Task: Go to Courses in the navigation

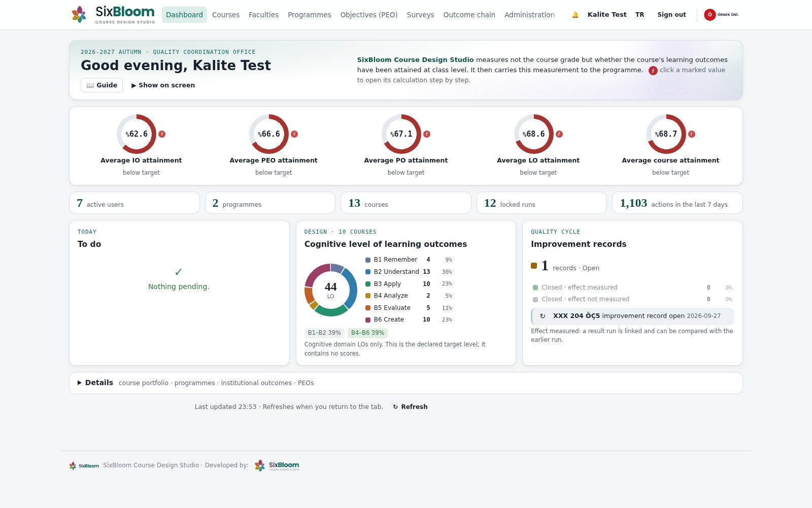Action: click(x=226, y=15)
